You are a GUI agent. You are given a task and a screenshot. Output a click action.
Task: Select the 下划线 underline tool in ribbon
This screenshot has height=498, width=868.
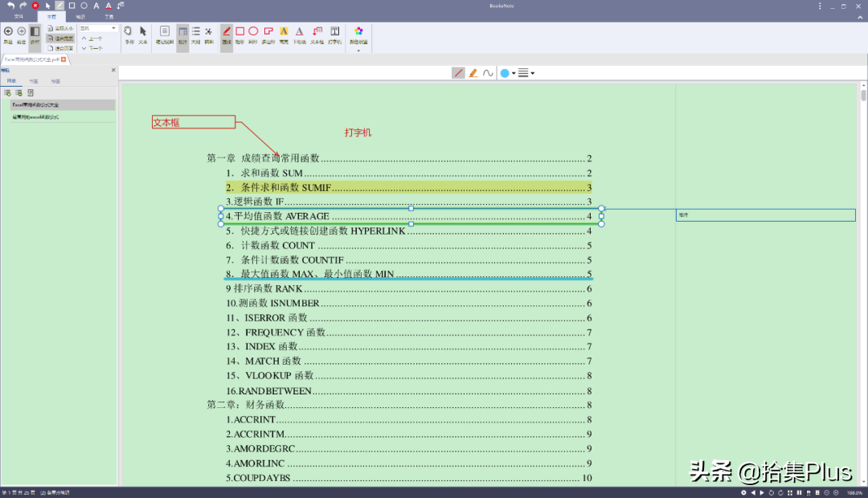[300, 35]
